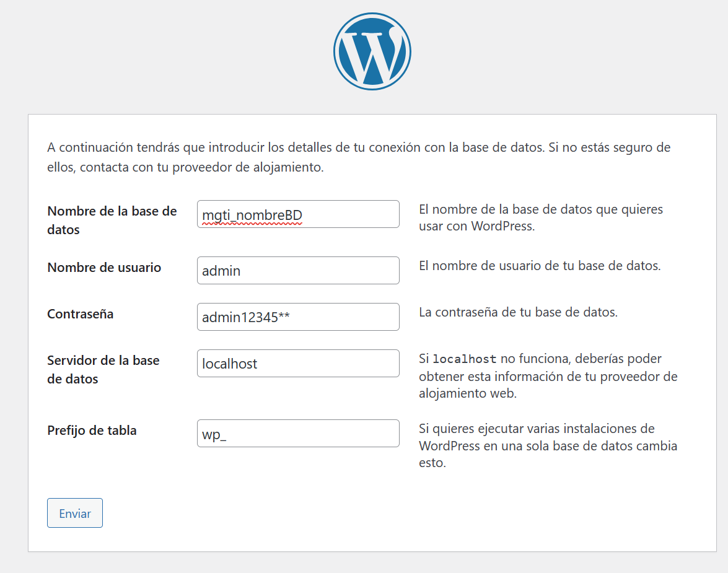This screenshot has width=728, height=573.
Task: Select the Contraseña input field
Action: tap(298, 317)
